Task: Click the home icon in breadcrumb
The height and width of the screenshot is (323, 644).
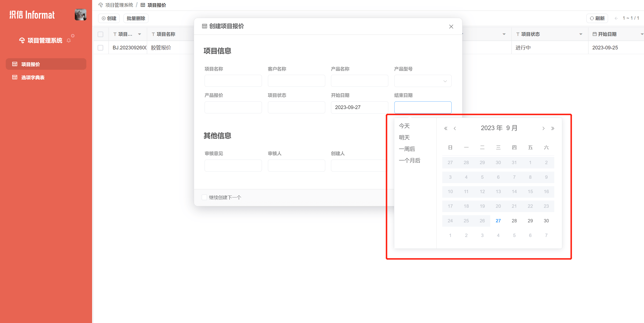Action: click(x=100, y=5)
